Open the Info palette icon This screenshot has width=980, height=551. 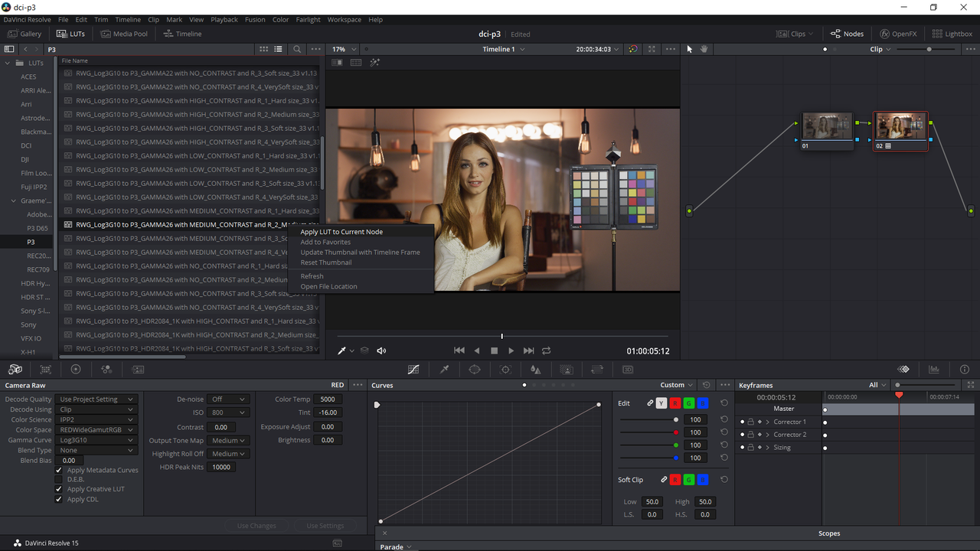coord(965,369)
